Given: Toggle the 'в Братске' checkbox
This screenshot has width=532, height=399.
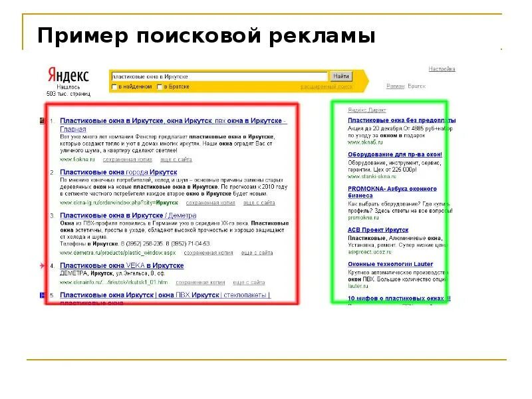Looking at the screenshot, I should click(160, 87).
